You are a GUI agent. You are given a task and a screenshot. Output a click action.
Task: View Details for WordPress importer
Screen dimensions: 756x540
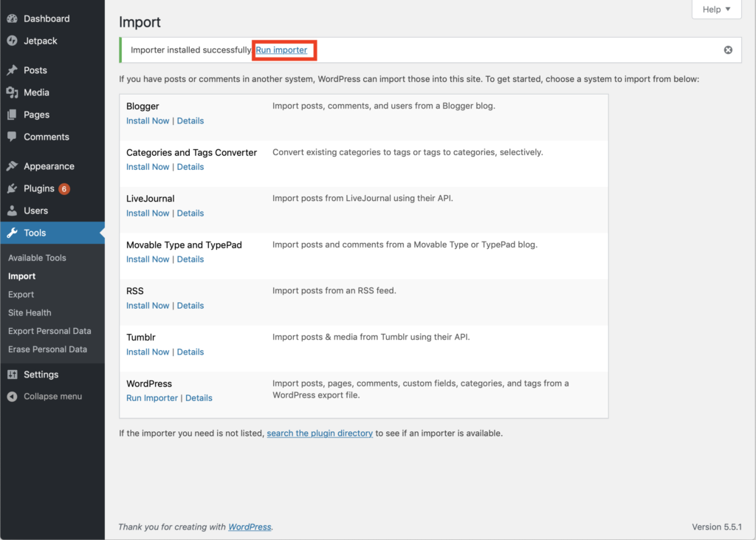199,398
